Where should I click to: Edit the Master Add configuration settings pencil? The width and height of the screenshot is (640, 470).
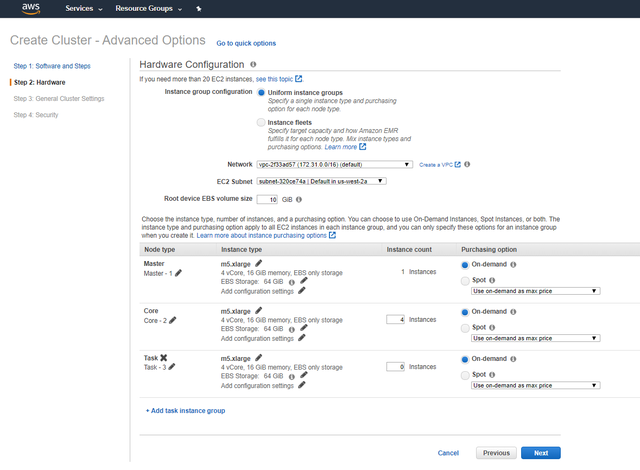[x=302, y=290]
